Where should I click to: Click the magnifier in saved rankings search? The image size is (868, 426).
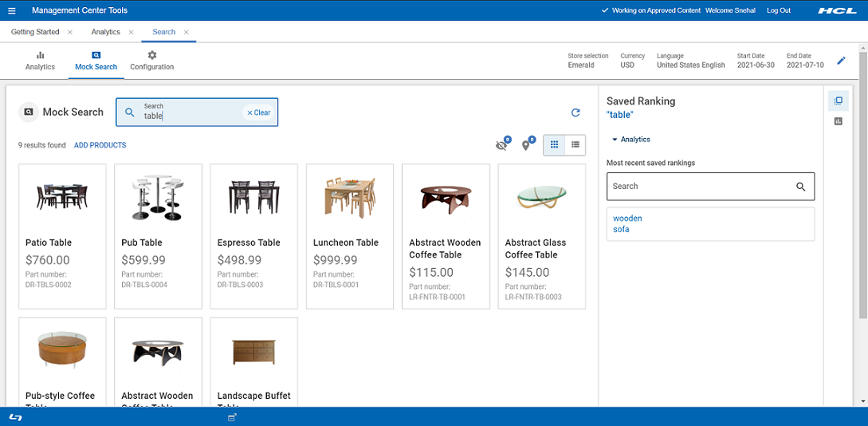(x=800, y=187)
